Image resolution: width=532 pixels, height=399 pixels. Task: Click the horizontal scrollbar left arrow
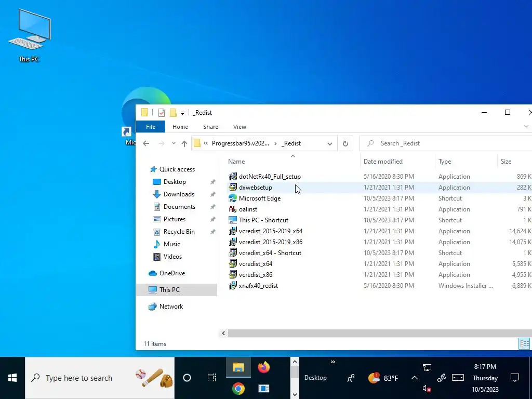click(x=223, y=333)
